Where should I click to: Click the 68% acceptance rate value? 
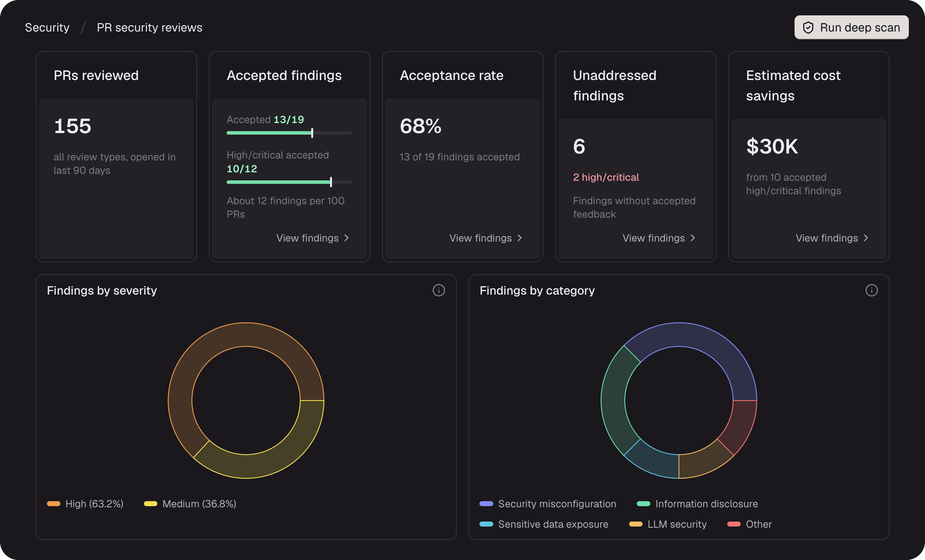pos(421,126)
